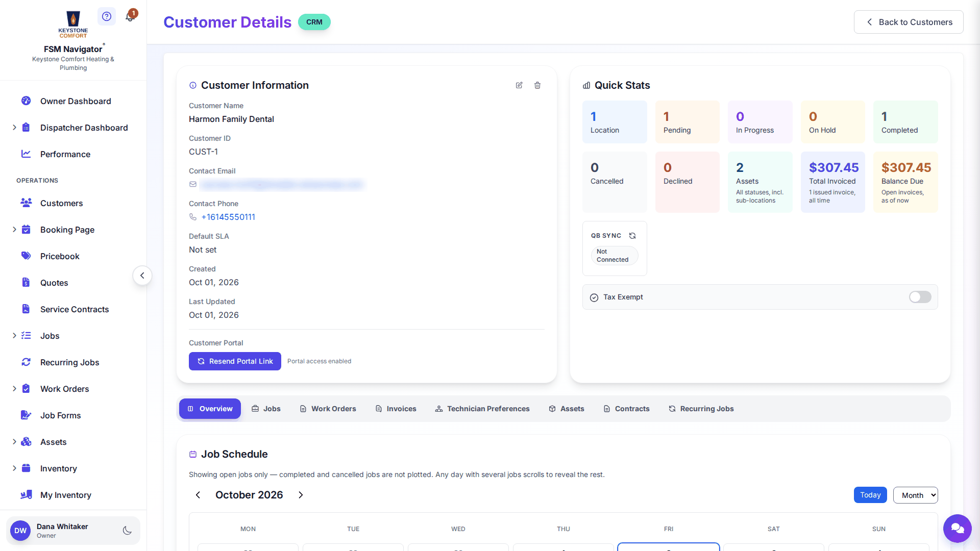Collapse the sidebar with arrow button

point(142,275)
